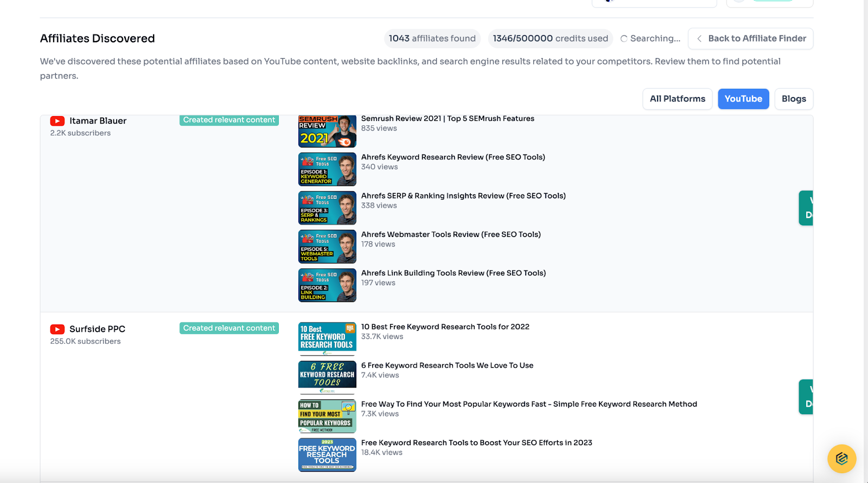868x483 pixels.
Task: Click 197 views text
Action: 378,283
